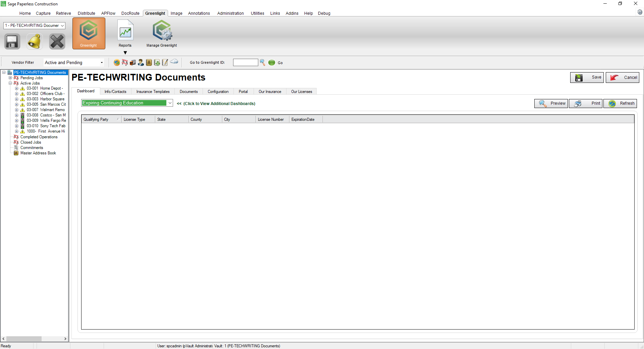Image resolution: width=644 pixels, height=349 pixels.
Task: Expand the 03-009 Wells Fargo job node
Action: coord(16,120)
